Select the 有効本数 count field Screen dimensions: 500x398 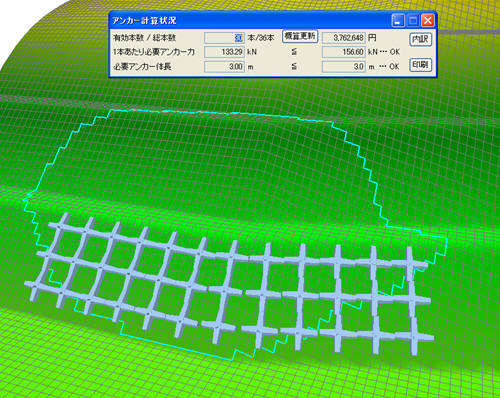(x=224, y=38)
